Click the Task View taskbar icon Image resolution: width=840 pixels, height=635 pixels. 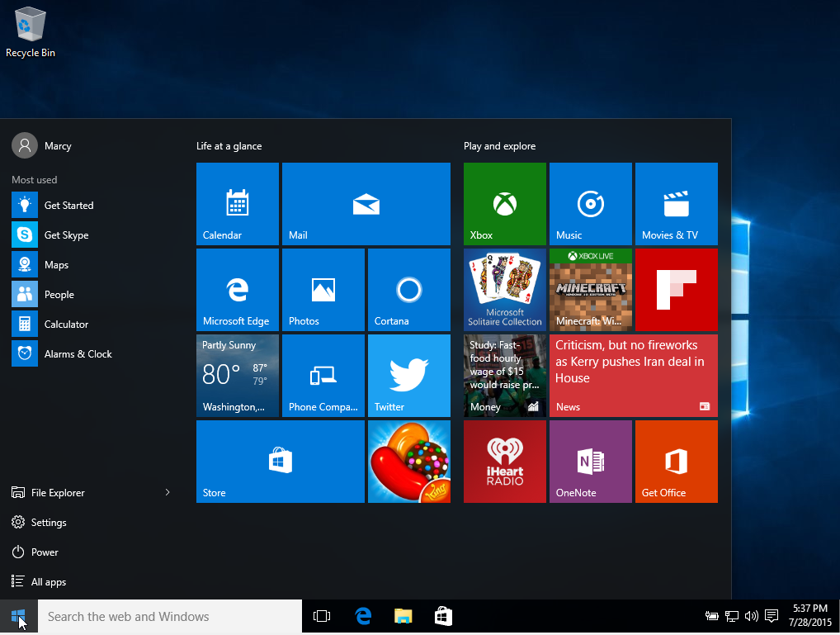(322, 616)
